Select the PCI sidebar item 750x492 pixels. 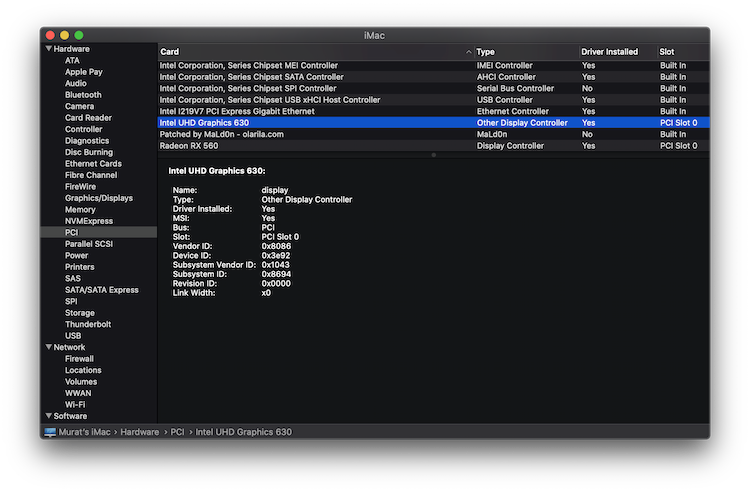coord(99,232)
